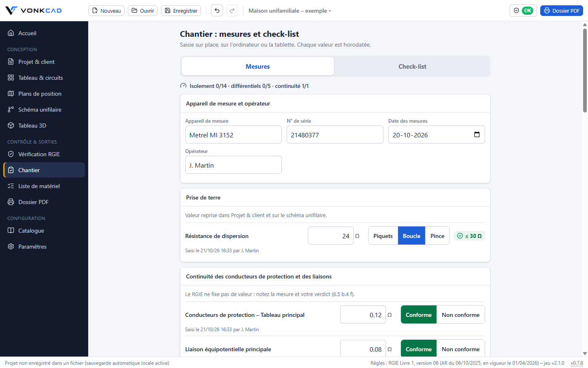Screen dimensions: 588x368
Task: Create a new project with Nouveau
Action: (107, 11)
